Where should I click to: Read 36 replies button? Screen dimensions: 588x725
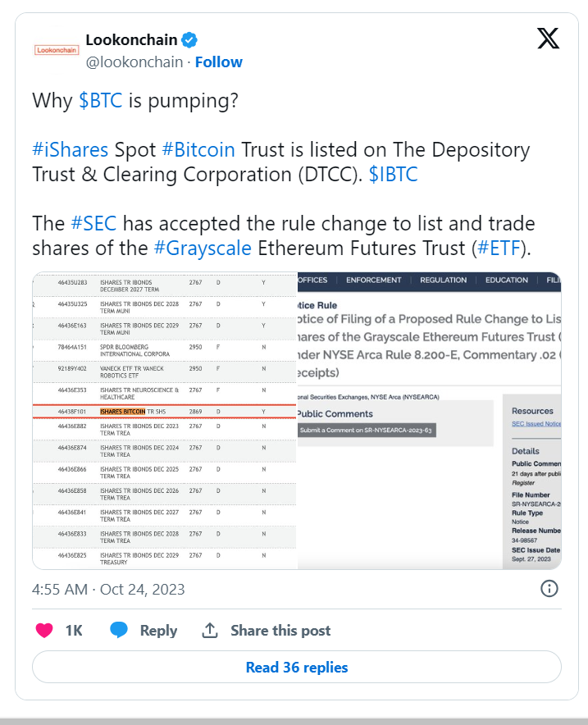297,667
